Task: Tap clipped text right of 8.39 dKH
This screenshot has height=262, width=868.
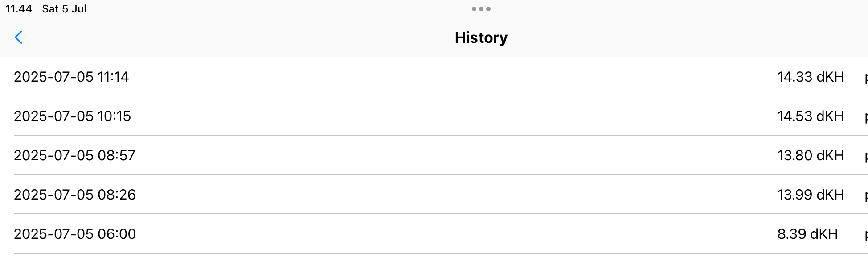Action: pyautogui.click(x=865, y=235)
